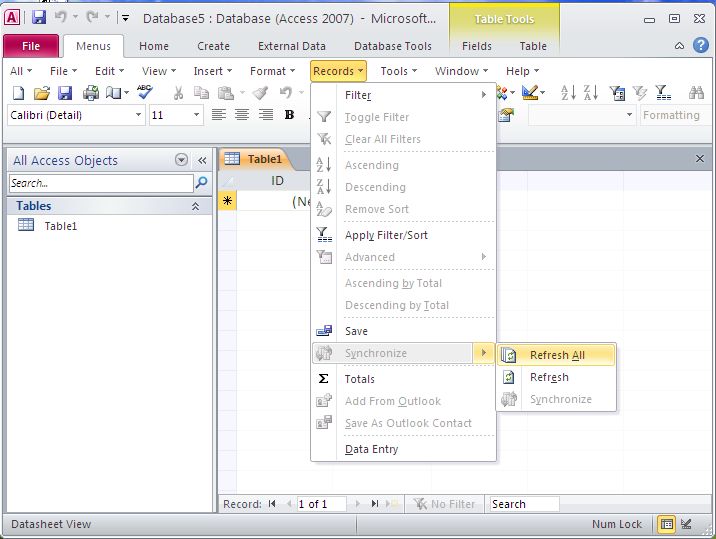The width and height of the screenshot is (716, 539).
Task: Switch to Datasheet View icon in status bar
Action: click(667, 524)
